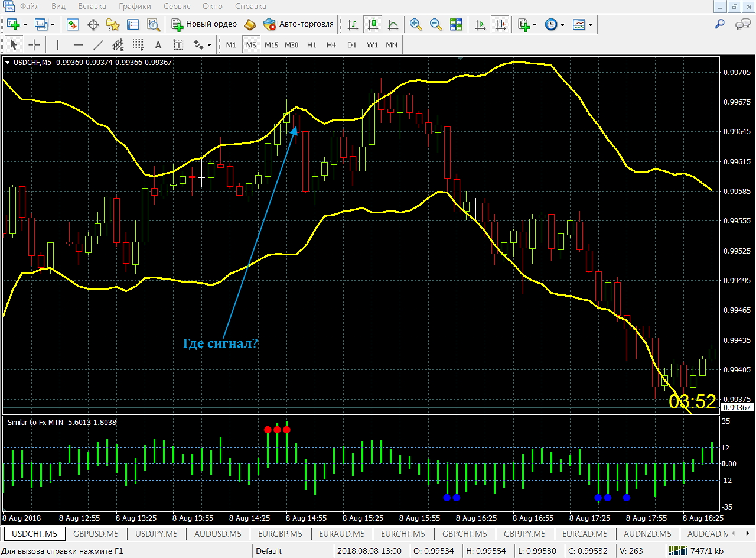Open the Terminal panel icon
Screen dimensions: 756x558
(x=133, y=24)
